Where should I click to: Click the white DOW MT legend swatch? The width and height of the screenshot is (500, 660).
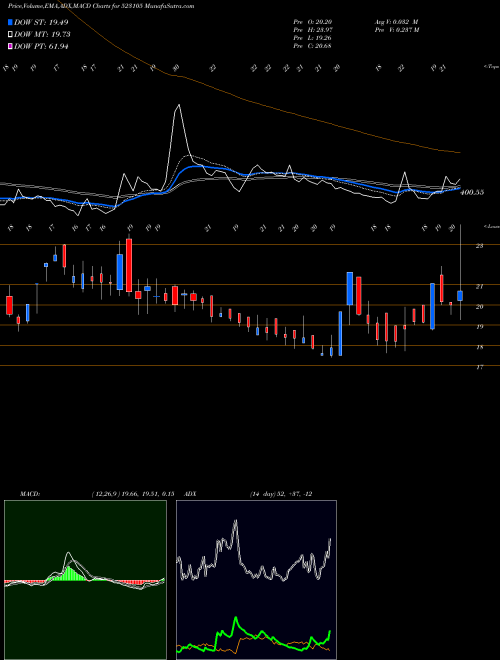(10, 35)
